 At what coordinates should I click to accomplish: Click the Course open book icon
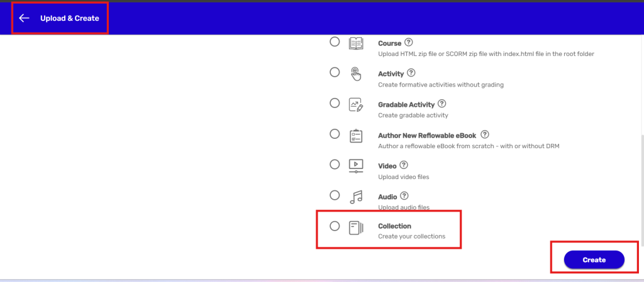[356, 44]
